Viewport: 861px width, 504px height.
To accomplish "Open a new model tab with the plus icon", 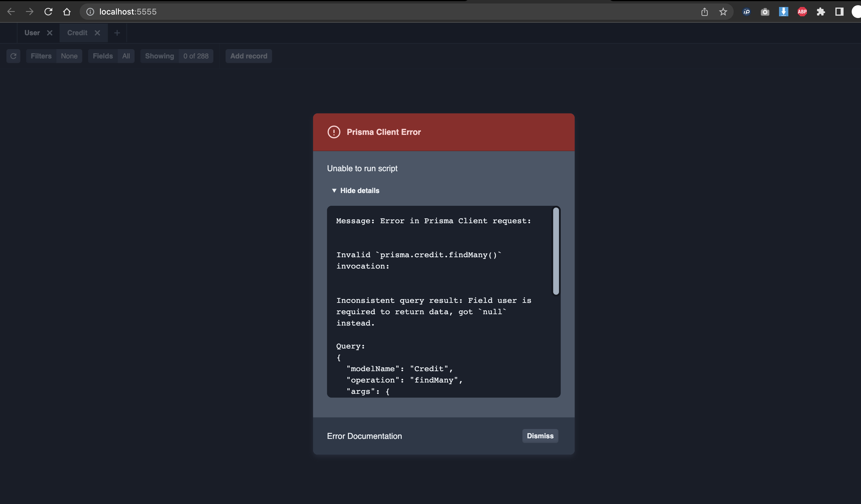I will (117, 33).
